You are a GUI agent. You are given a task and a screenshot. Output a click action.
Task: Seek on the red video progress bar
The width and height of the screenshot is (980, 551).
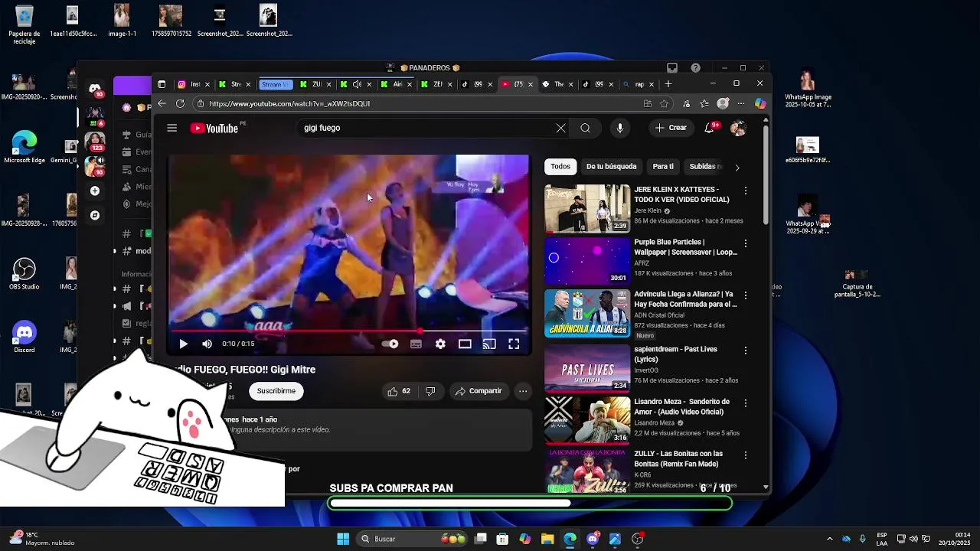coord(348,331)
